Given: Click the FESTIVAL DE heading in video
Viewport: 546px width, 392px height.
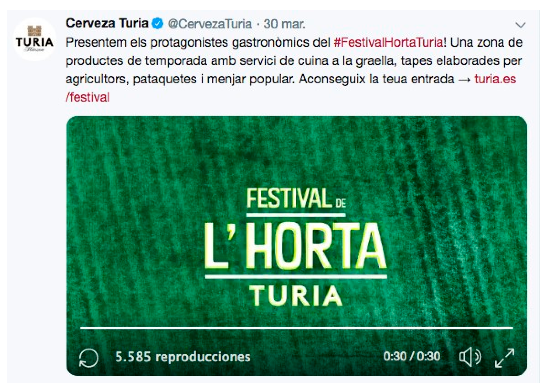Looking at the screenshot, I should (296, 198).
